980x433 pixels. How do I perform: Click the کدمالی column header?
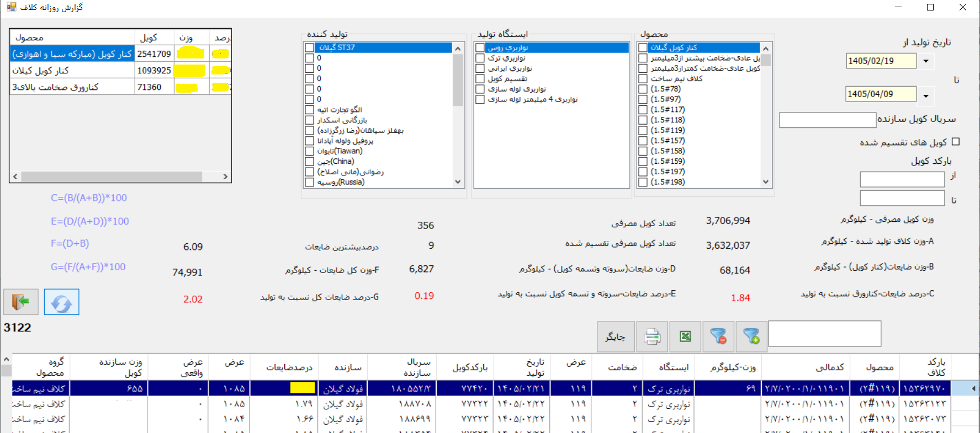[x=806, y=367]
